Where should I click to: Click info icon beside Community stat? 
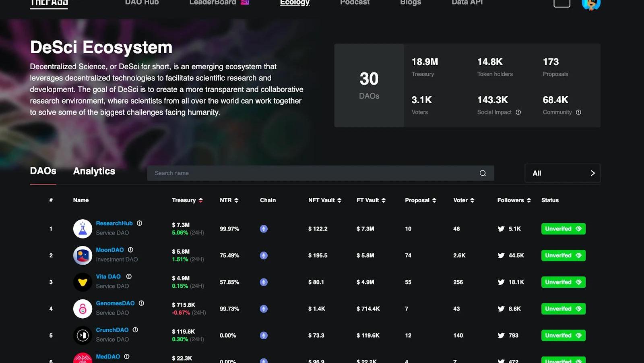click(578, 112)
